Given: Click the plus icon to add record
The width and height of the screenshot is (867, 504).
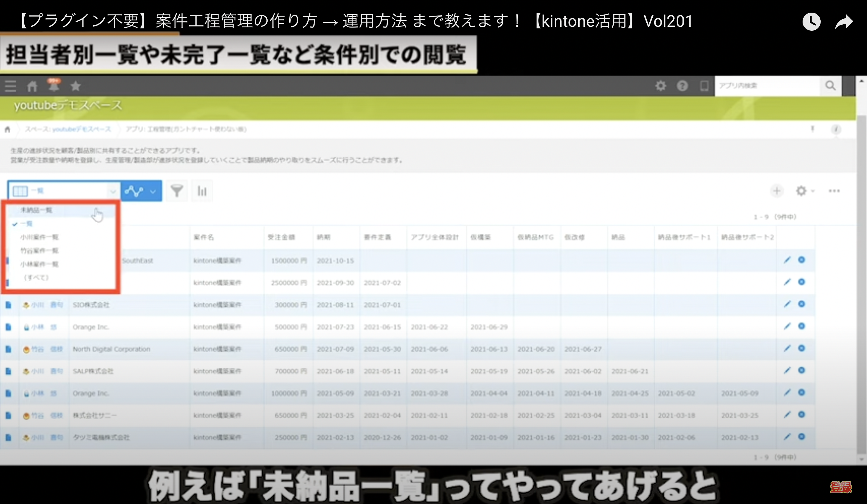Looking at the screenshot, I should click(x=776, y=191).
